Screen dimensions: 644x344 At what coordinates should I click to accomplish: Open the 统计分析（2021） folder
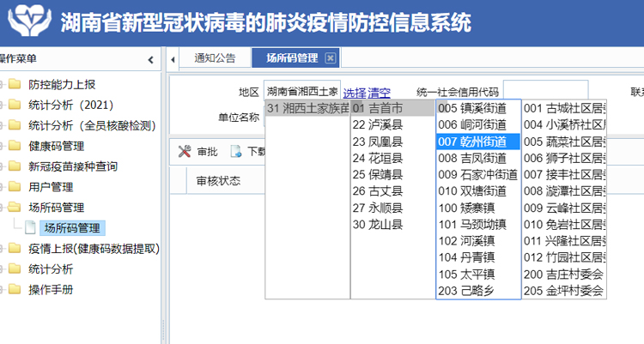[x=70, y=106]
